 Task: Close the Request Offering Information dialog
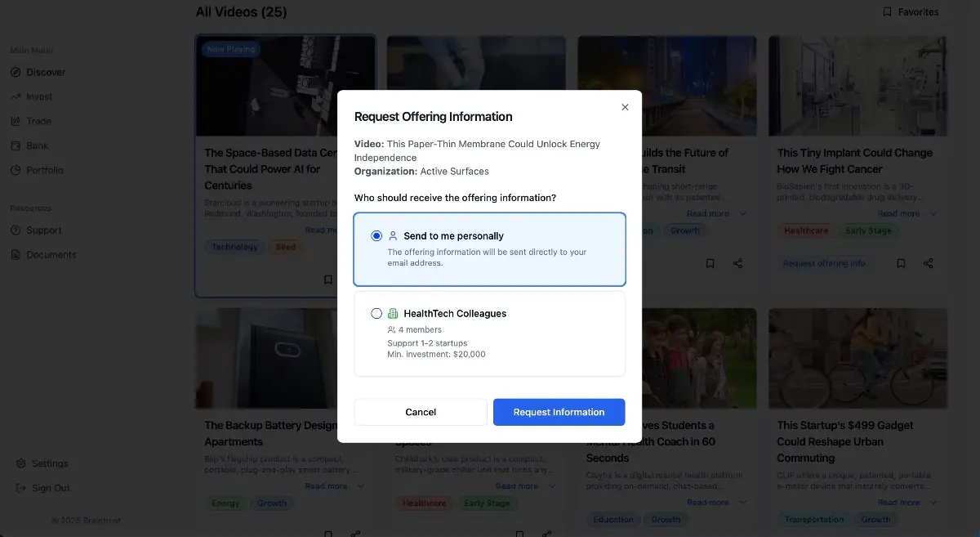coord(625,107)
